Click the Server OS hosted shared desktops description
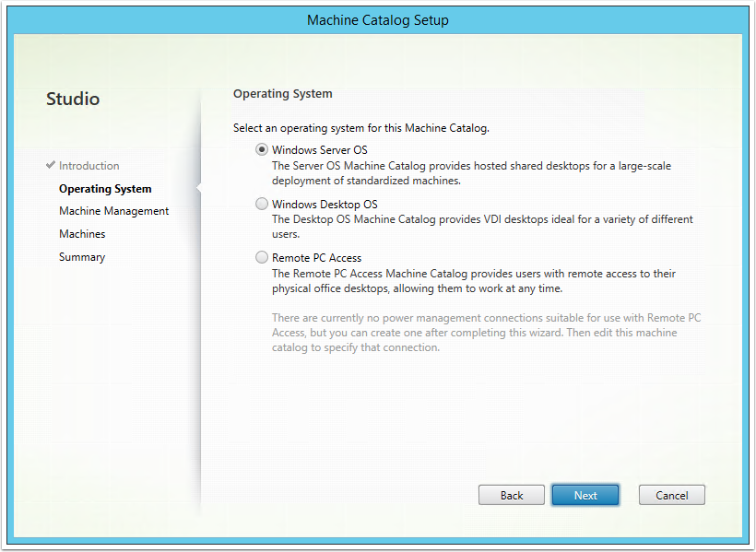The height and width of the screenshot is (552, 756). [x=471, y=173]
